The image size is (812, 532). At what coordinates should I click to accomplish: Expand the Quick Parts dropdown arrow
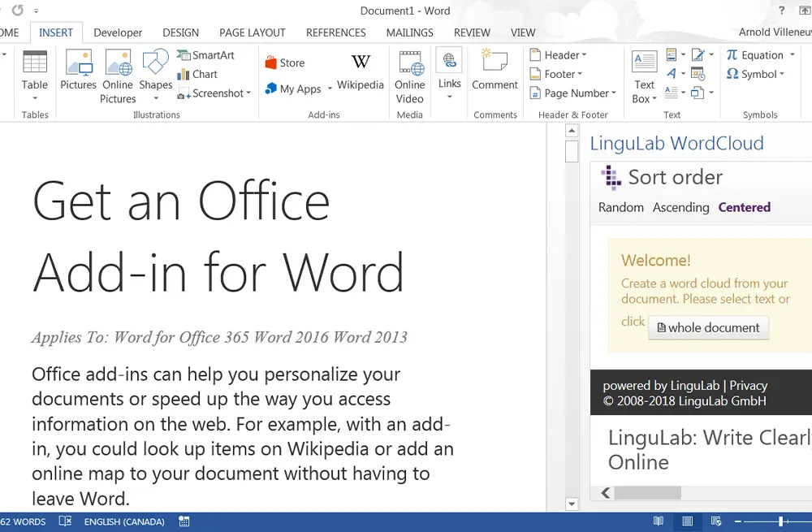[x=684, y=54]
